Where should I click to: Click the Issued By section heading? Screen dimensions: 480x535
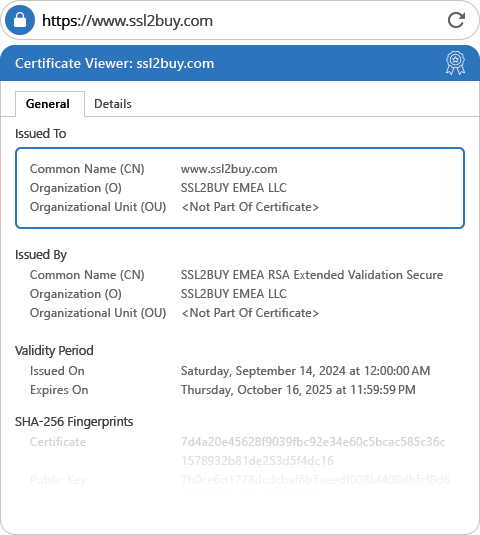41,255
